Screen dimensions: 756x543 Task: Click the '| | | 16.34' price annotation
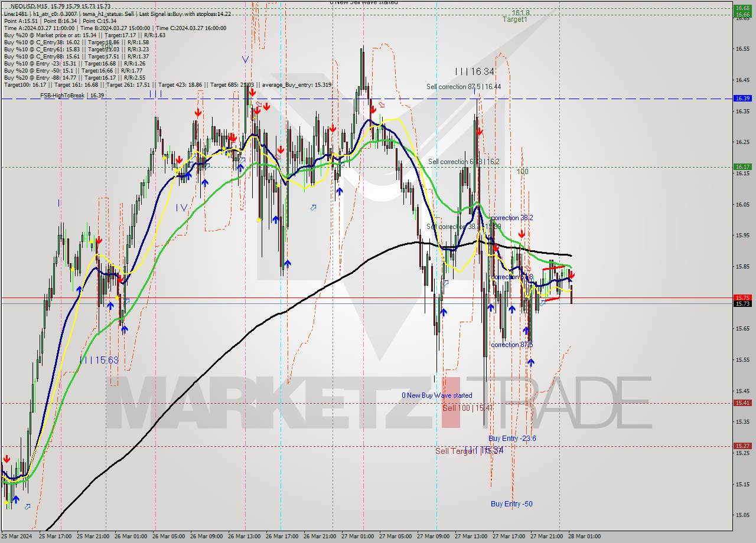[474, 71]
